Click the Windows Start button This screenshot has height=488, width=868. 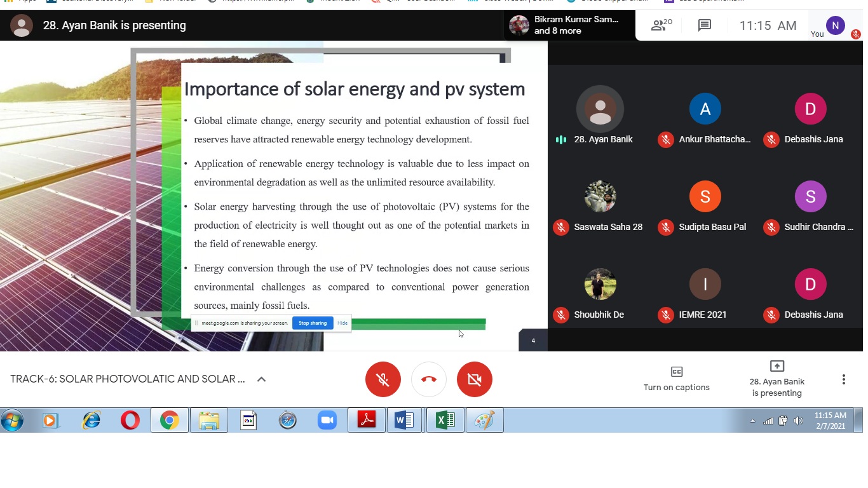coord(12,421)
